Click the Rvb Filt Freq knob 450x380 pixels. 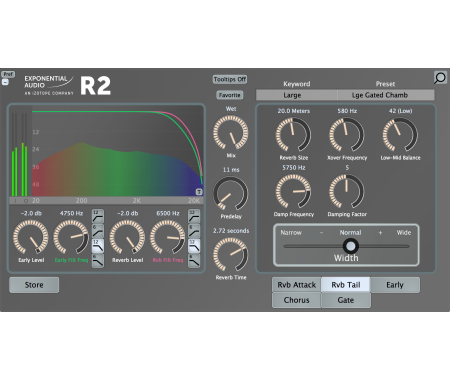168,237
